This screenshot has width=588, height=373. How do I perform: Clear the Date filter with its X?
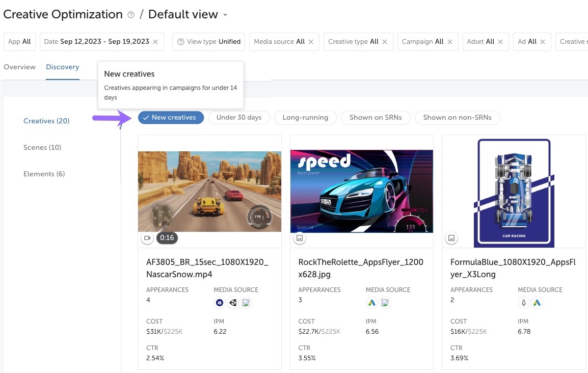(155, 42)
